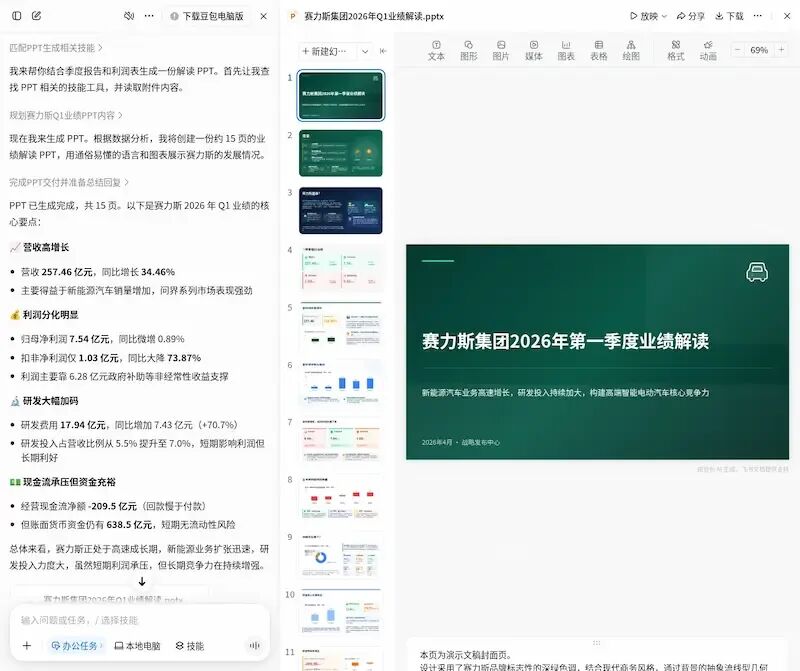This screenshot has width=800, height=671.
Task: Open the 放映 dropdown arrow
Action: coord(664,16)
